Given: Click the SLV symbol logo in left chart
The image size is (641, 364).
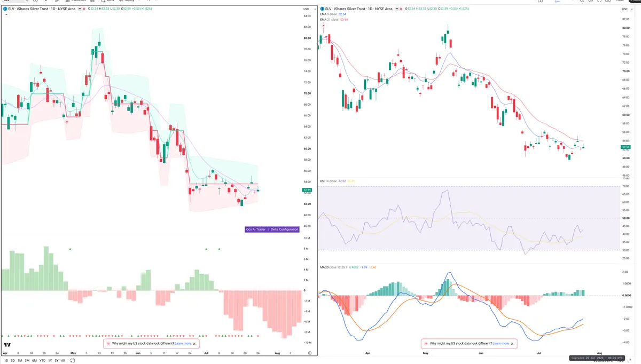Looking at the screenshot, I should tap(5, 9).
